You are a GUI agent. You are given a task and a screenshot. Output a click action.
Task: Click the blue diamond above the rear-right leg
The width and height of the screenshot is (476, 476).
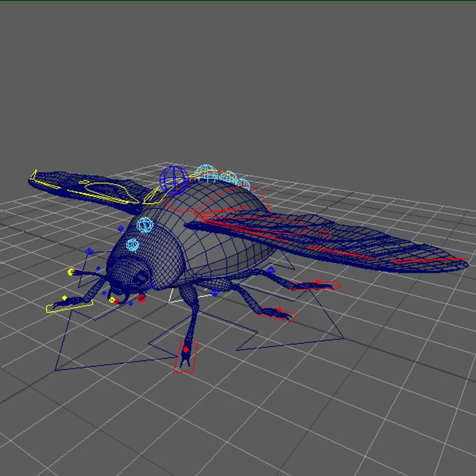tap(271, 270)
